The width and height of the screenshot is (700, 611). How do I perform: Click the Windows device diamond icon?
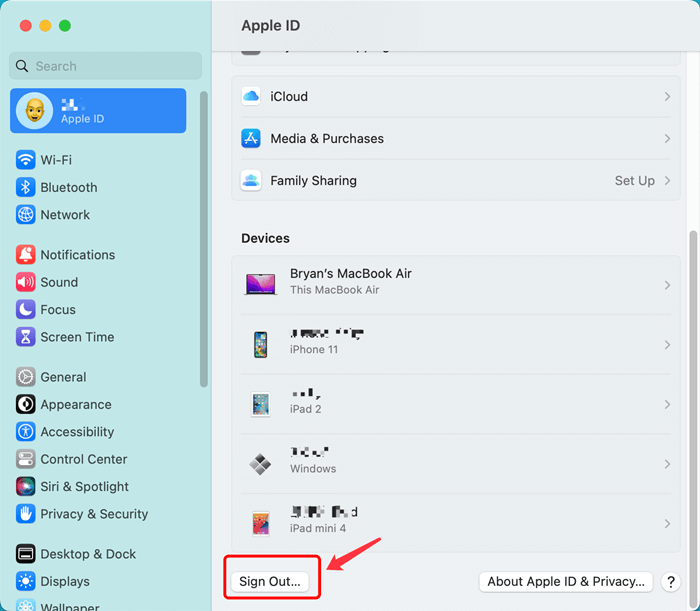pyautogui.click(x=260, y=464)
